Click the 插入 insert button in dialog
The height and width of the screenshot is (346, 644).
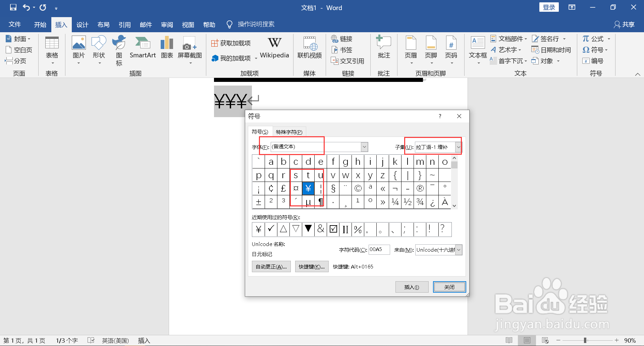point(412,287)
